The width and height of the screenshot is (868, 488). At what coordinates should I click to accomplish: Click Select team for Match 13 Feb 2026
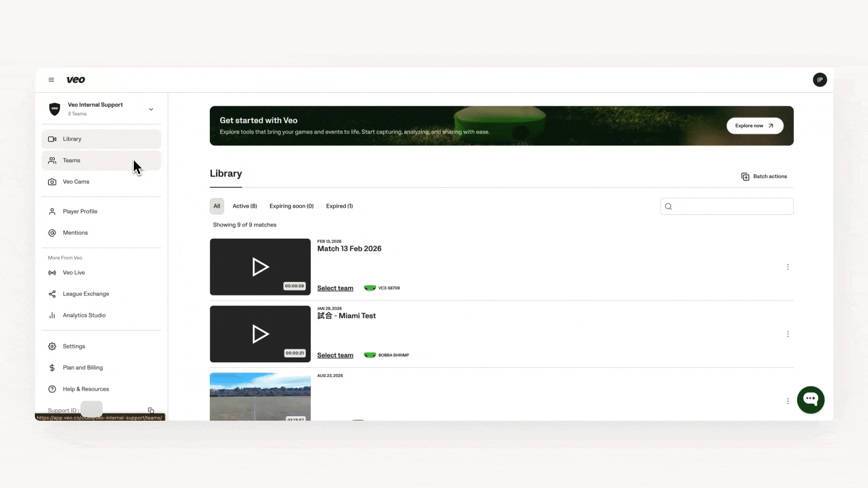[x=335, y=288]
